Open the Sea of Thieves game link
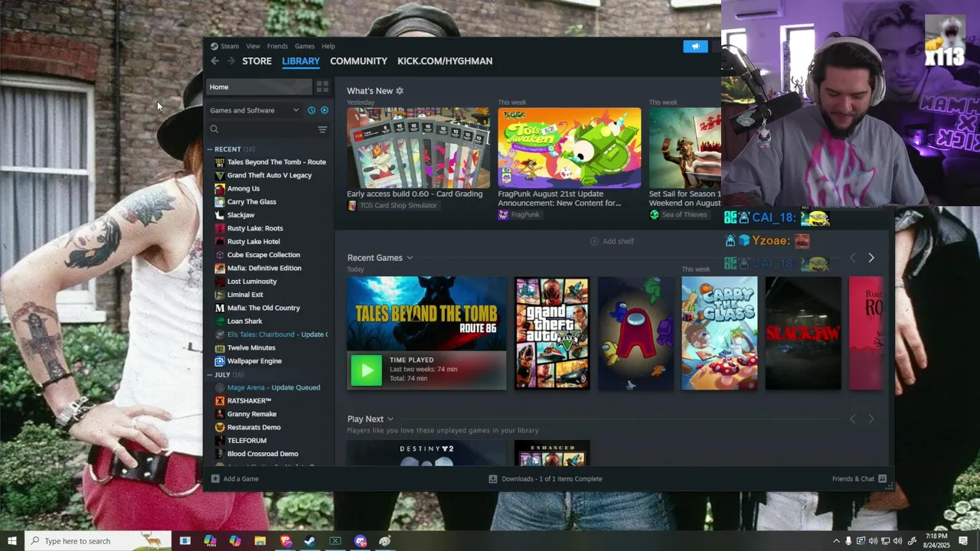The width and height of the screenshot is (980, 551). click(x=678, y=215)
